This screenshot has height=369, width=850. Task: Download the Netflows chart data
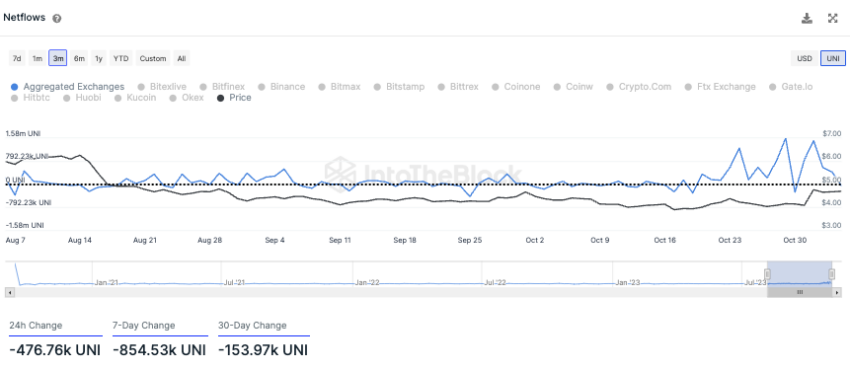pos(807,18)
